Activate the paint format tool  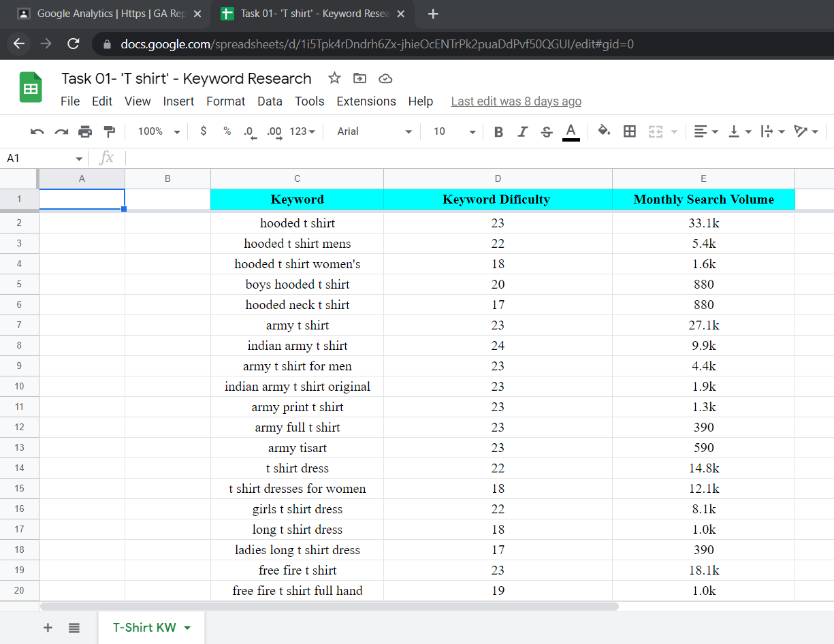click(x=109, y=131)
